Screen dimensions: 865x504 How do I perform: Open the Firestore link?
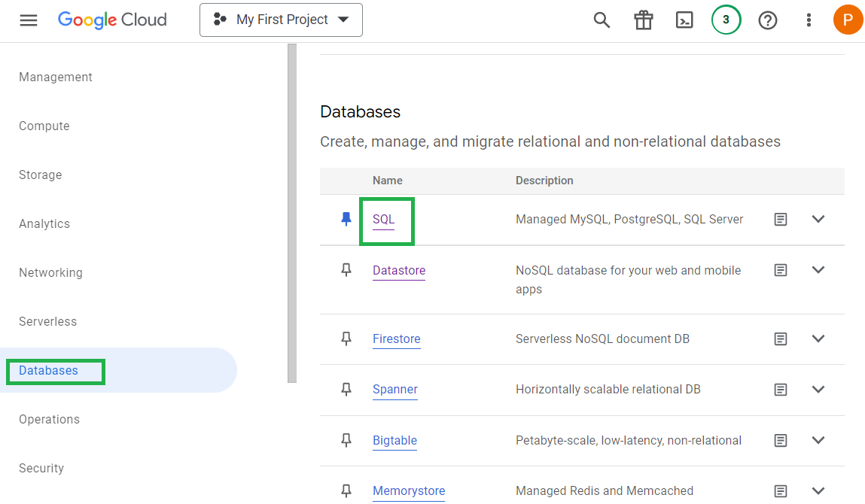[397, 339]
